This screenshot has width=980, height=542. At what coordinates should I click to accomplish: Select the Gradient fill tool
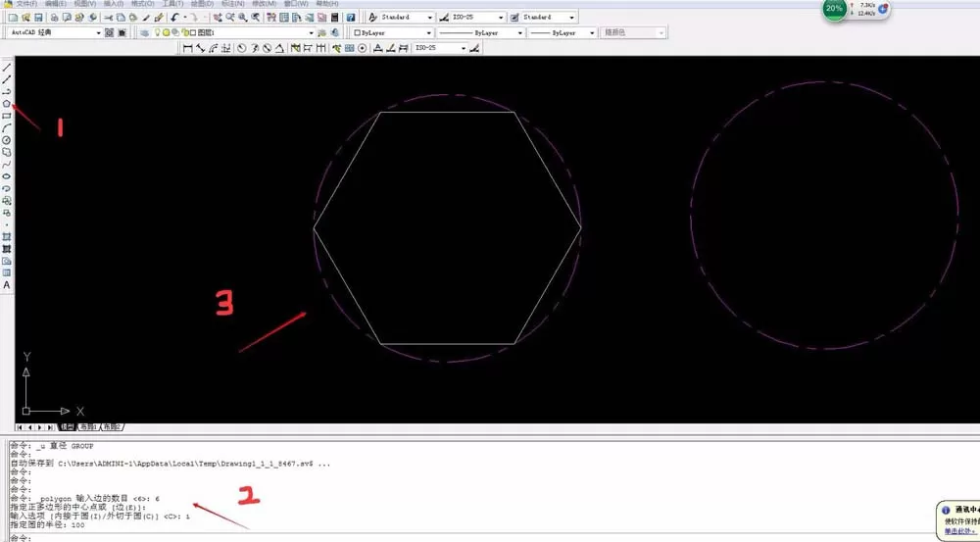click(x=6, y=249)
